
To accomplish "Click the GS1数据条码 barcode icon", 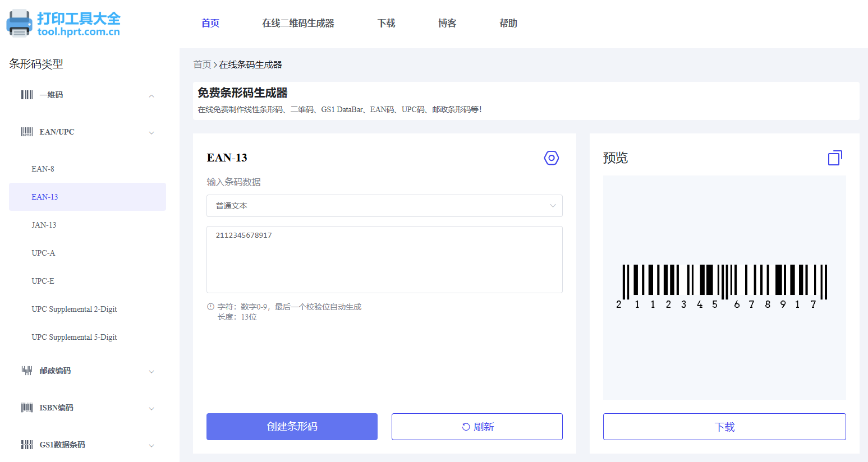I will coord(27,445).
